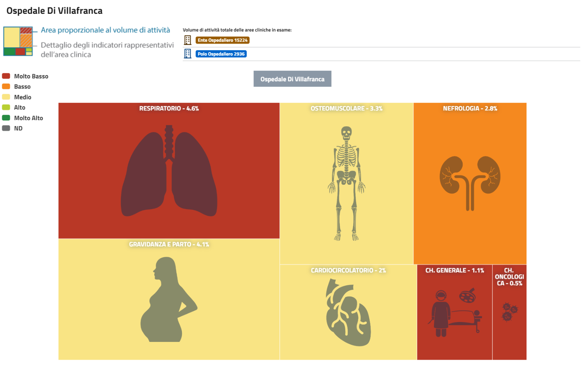Click the Ente Ospedaliero 15224 badge
Viewport: 585px width, 392px height.
coord(222,40)
